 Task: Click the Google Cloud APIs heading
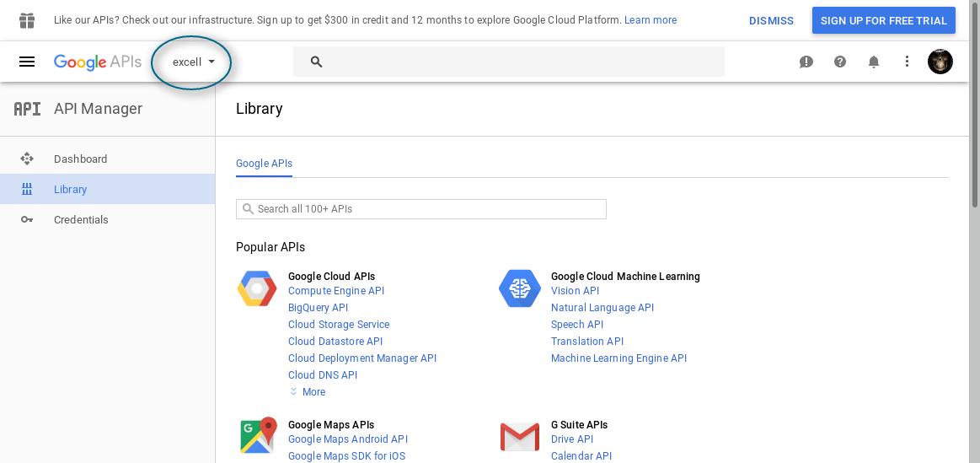pos(331,277)
